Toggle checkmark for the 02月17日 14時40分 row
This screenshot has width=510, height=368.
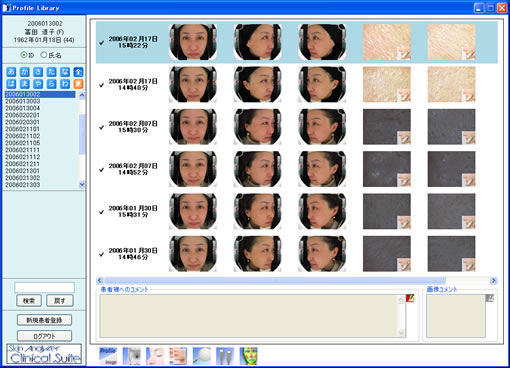point(102,85)
